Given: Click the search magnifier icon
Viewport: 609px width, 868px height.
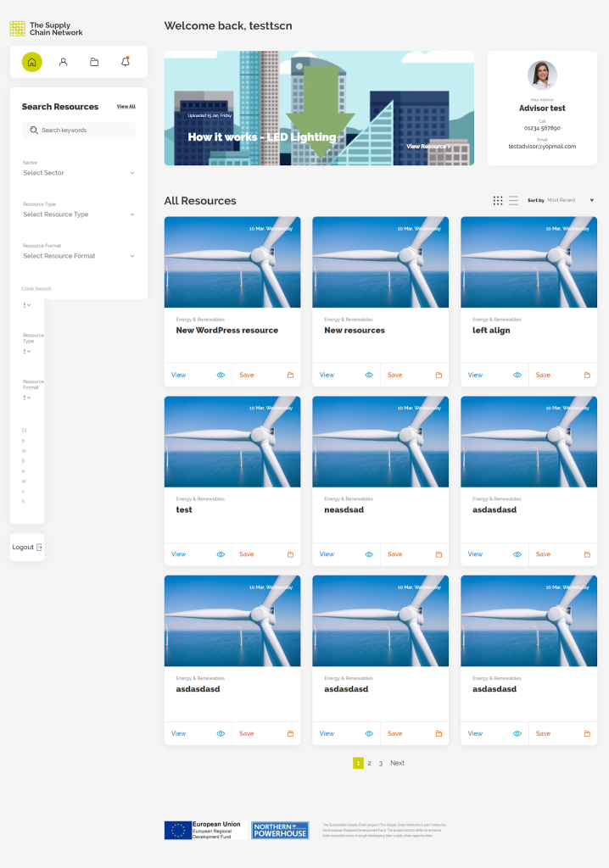Looking at the screenshot, I should tap(34, 130).
